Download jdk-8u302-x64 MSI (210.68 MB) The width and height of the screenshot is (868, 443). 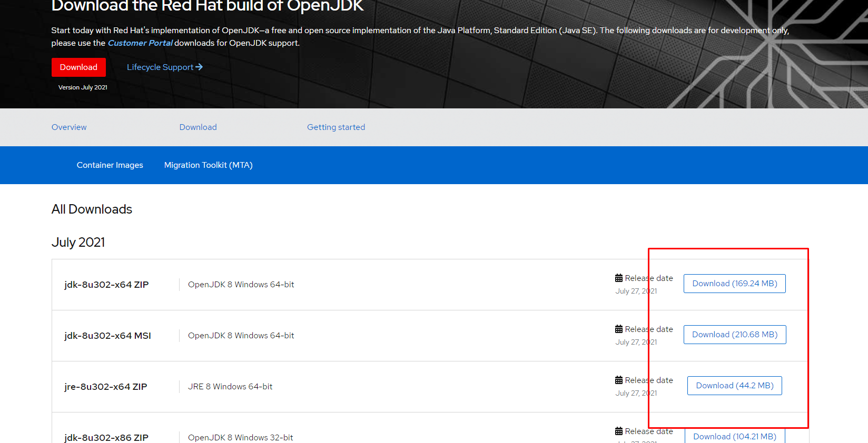(735, 335)
